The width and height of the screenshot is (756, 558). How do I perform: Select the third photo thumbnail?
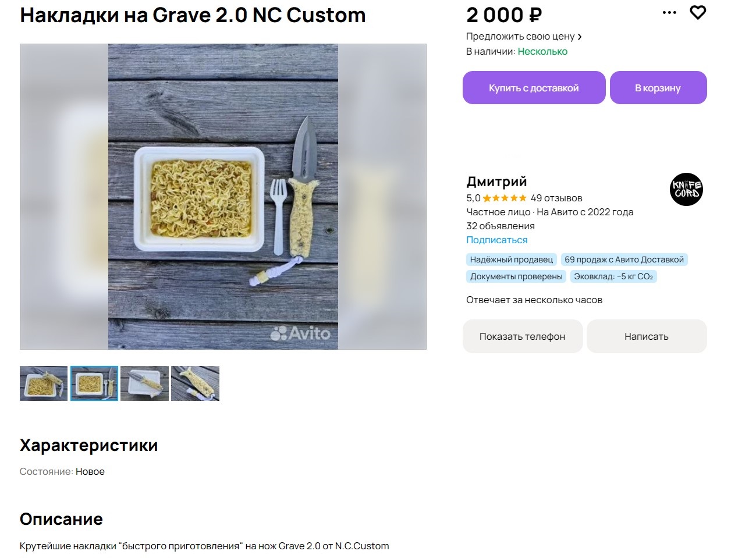pyautogui.click(x=144, y=383)
